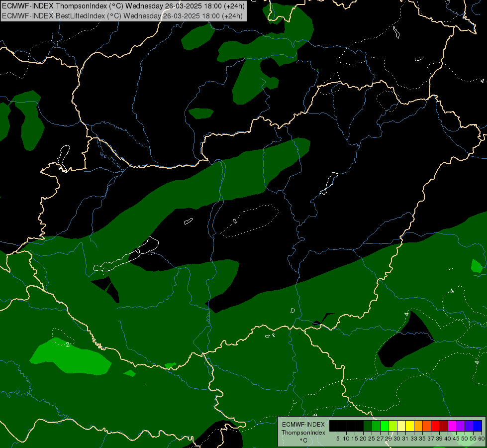Click the bright green 27–29 legend swatch
The width and height of the screenshot is (487, 448).
385,426
